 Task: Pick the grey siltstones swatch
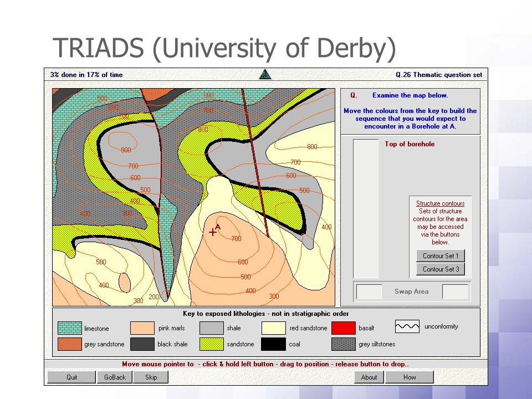click(x=344, y=344)
